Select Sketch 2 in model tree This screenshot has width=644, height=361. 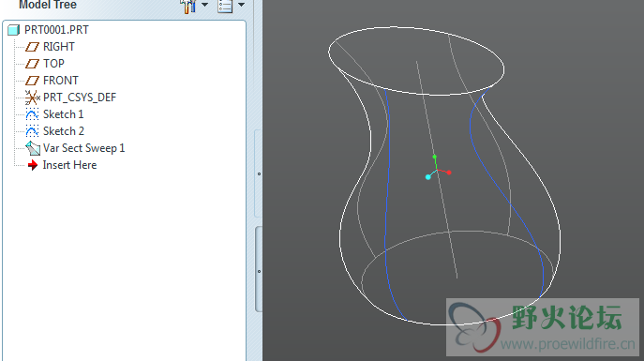click(x=64, y=131)
